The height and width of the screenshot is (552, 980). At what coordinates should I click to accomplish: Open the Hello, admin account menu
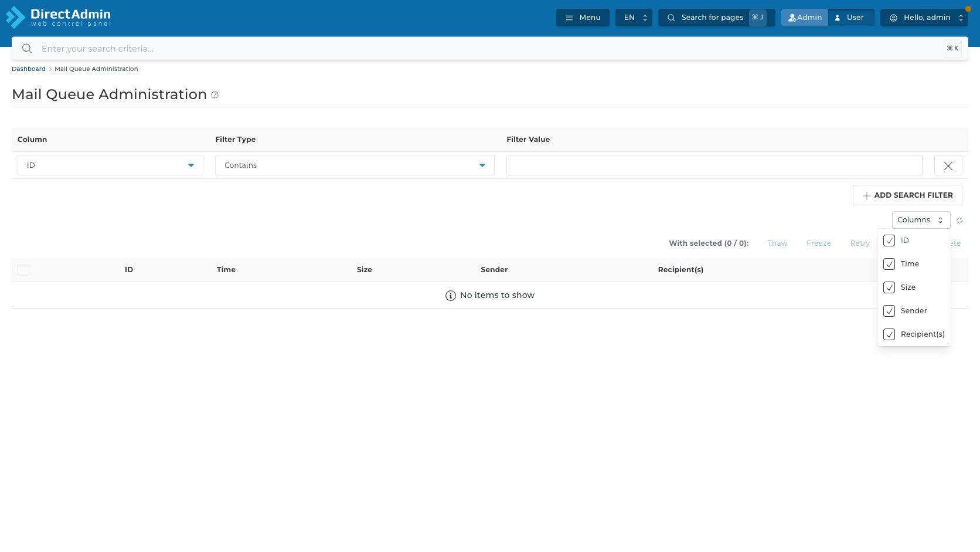click(924, 18)
